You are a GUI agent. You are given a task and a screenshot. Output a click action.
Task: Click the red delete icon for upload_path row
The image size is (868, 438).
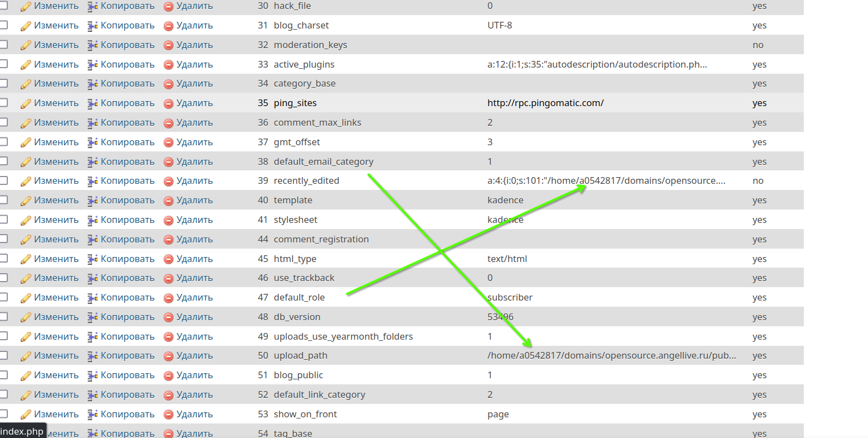(169, 356)
